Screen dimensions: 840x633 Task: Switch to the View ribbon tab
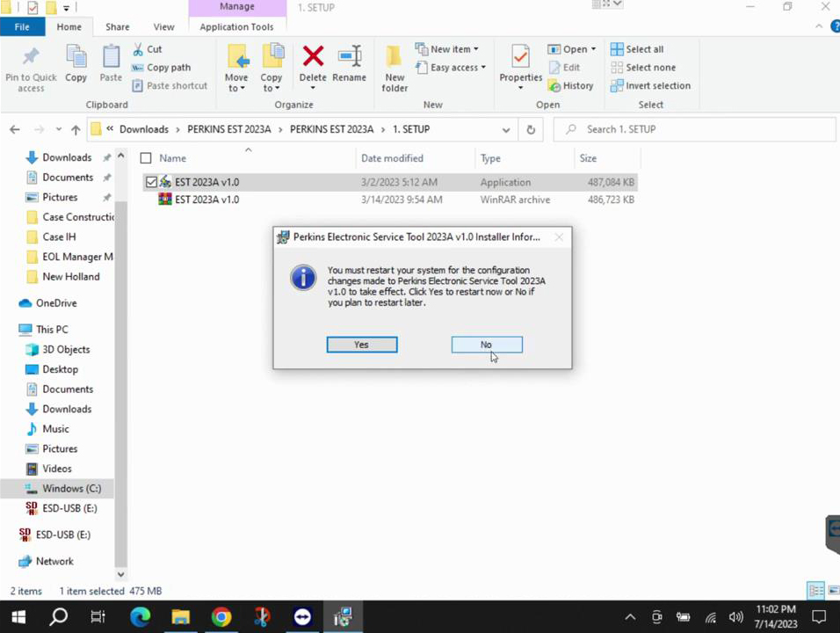(163, 26)
